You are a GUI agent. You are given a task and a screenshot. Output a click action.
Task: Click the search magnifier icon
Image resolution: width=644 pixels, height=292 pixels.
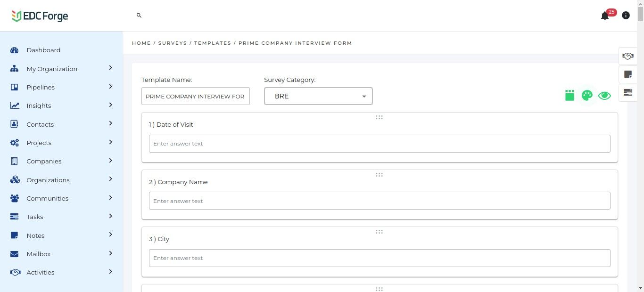click(139, 16)
